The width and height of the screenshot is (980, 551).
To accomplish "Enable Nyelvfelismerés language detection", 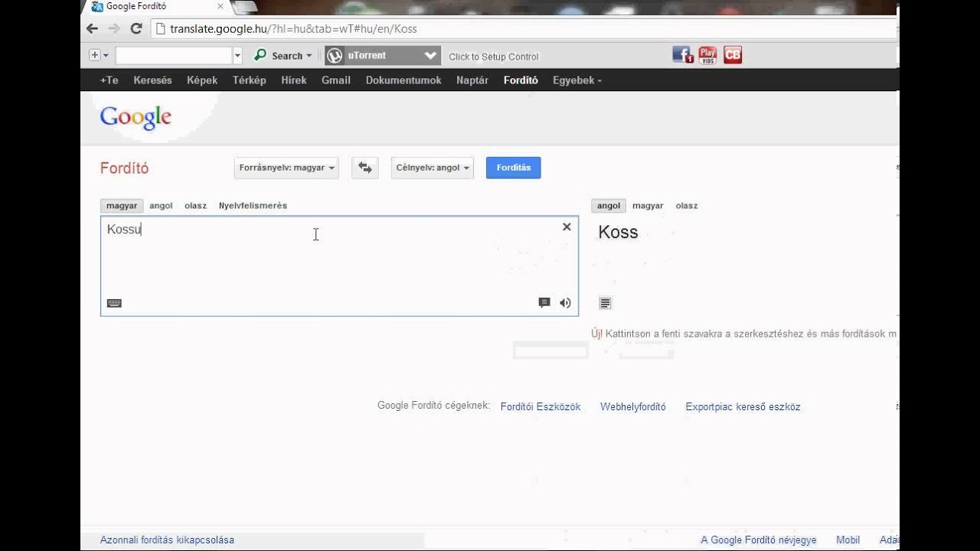I will [253, 206].
